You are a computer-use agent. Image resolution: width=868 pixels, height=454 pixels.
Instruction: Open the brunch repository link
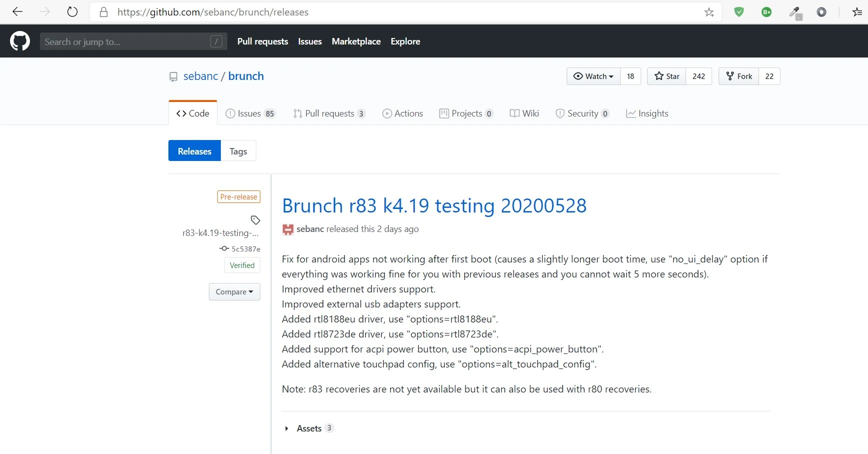pyautogui.click(x=246, y=76)
